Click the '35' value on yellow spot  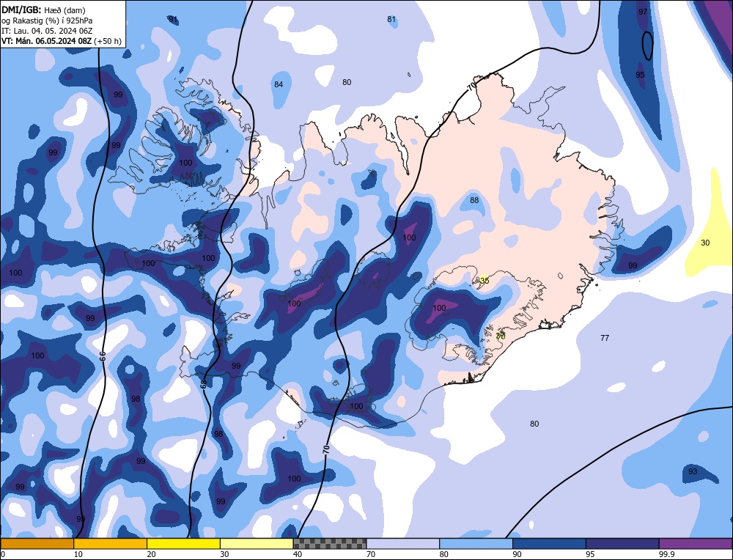485,281
